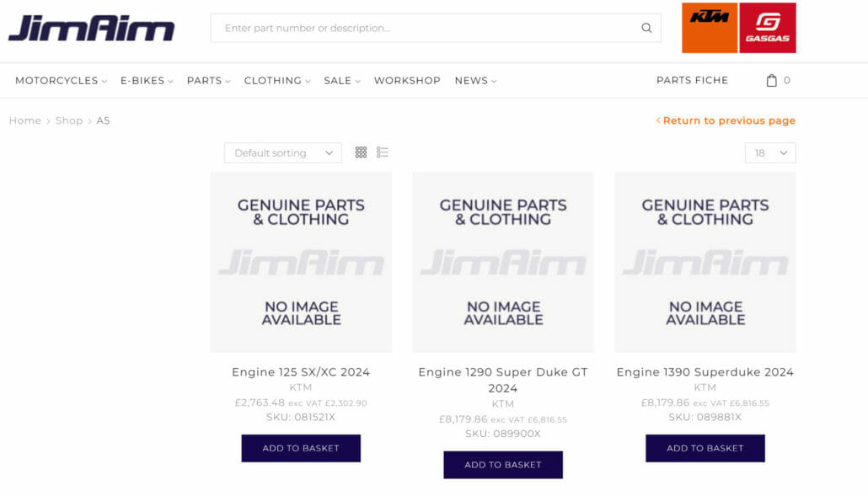868x496 pixels.
Task: Add Engine 1390 Superduke to basket
Action: coord(705,448)
